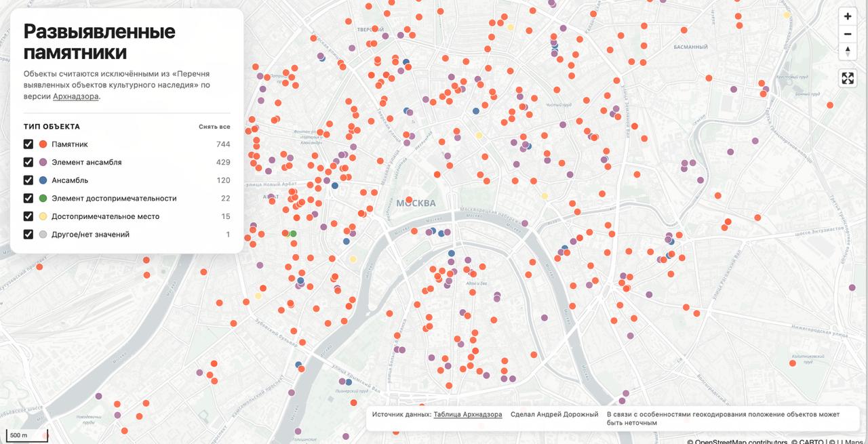Click yellow legend dot for Достопримечательное место
The height and width of the screenshot is (444, 868).
pos(43,216)
